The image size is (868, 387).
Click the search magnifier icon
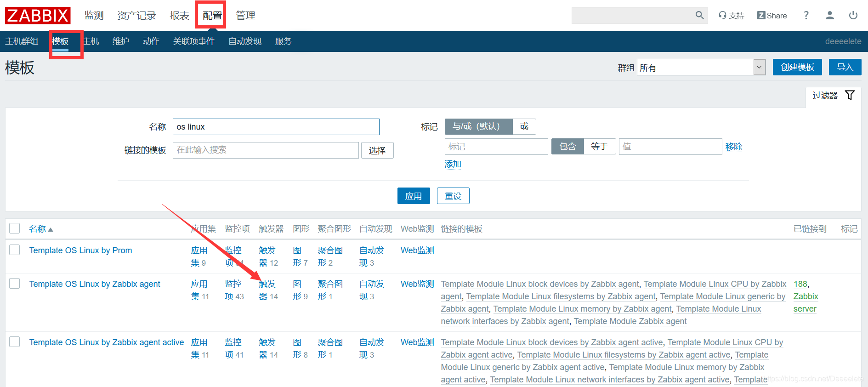(x=699, y=15)
